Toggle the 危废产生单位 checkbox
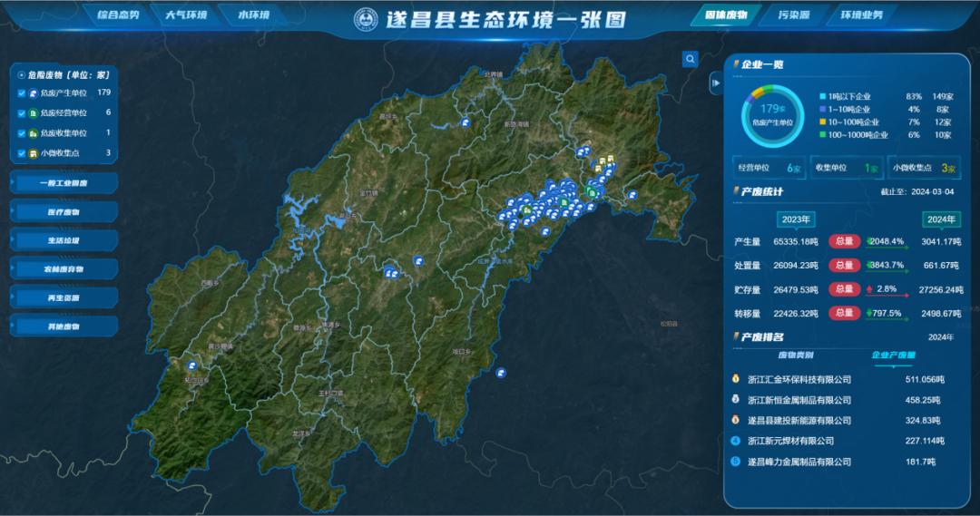 (x=22, y=93)
